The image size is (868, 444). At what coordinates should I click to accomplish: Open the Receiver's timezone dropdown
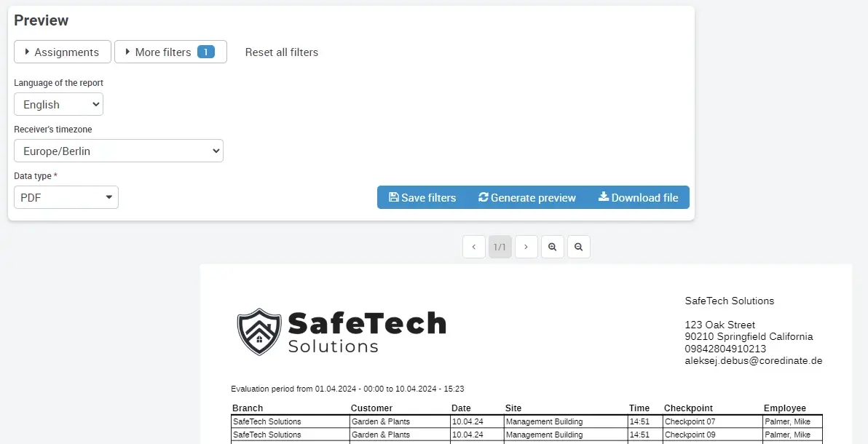[119, 151]
